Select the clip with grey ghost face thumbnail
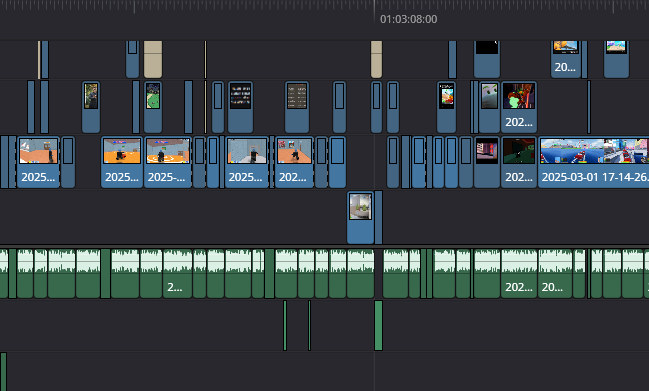This screenshot has height=391, width=649. [489, 107]
